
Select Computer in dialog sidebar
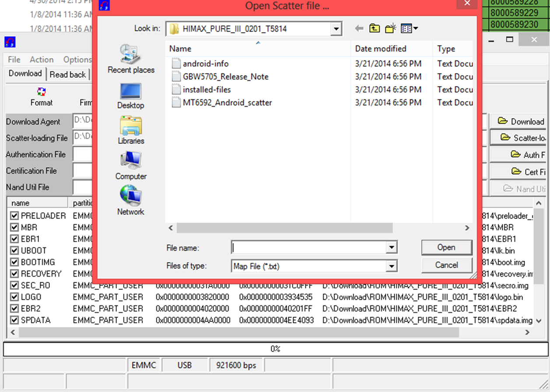(x=131, y=166)
